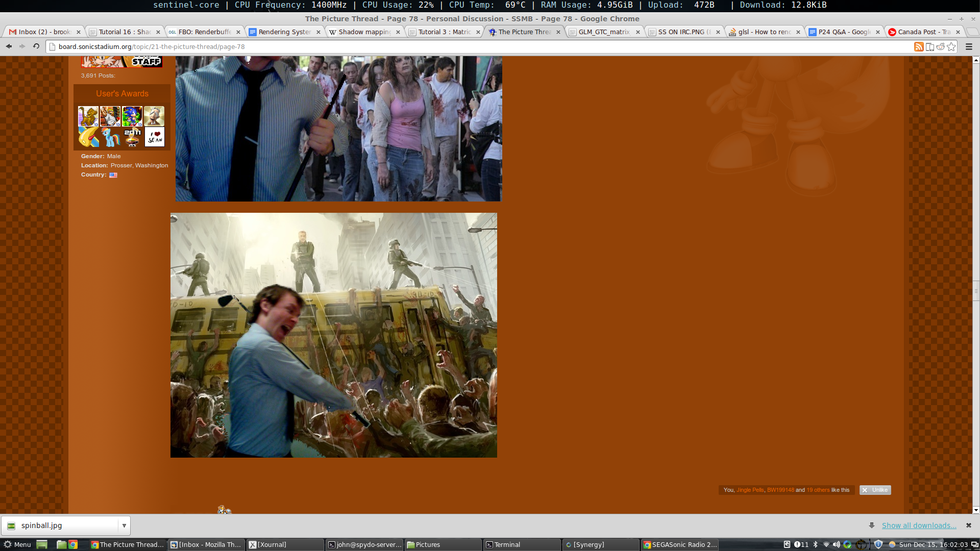Switch to the Canada Post tab
The width and height of the screenshot is (980, 551).
(x=924, y=32)
